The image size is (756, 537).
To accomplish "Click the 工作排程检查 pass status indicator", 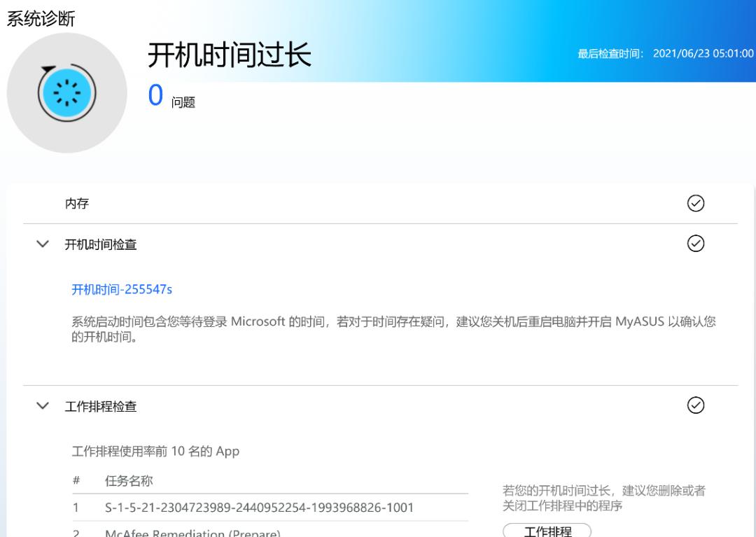I will [695, 405].
